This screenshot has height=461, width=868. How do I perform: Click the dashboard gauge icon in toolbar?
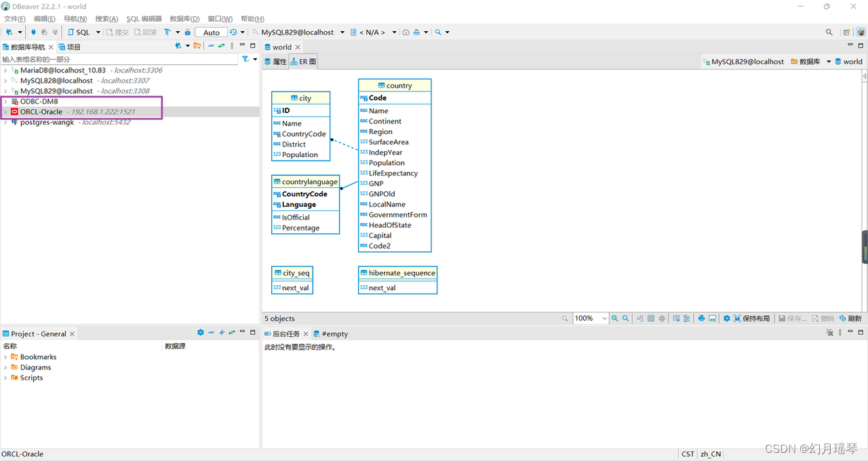406,32
